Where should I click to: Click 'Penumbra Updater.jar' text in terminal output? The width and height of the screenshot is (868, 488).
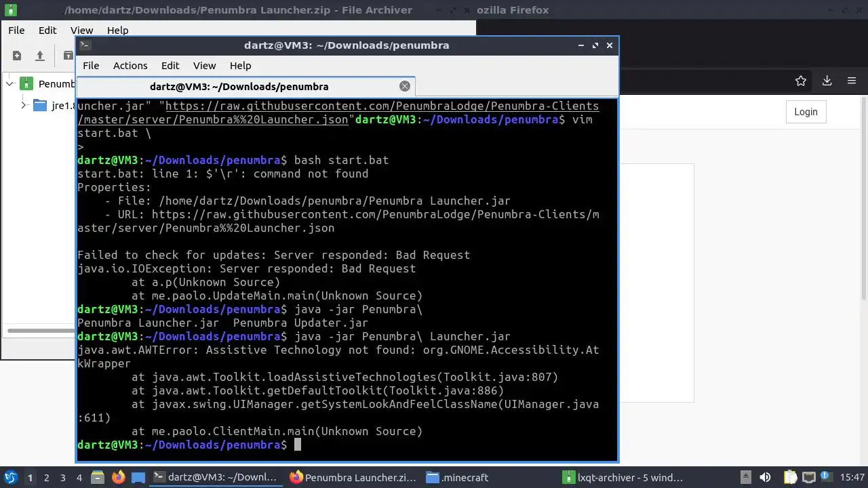300,323
